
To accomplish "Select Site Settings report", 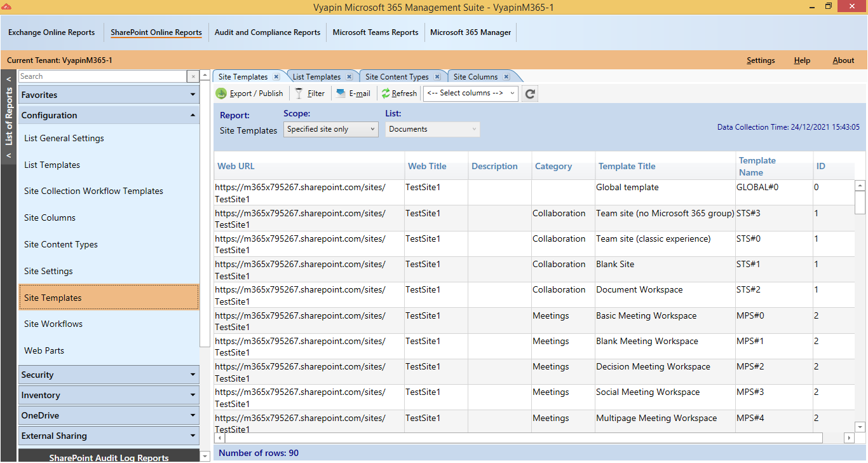I will coord(109,271).
